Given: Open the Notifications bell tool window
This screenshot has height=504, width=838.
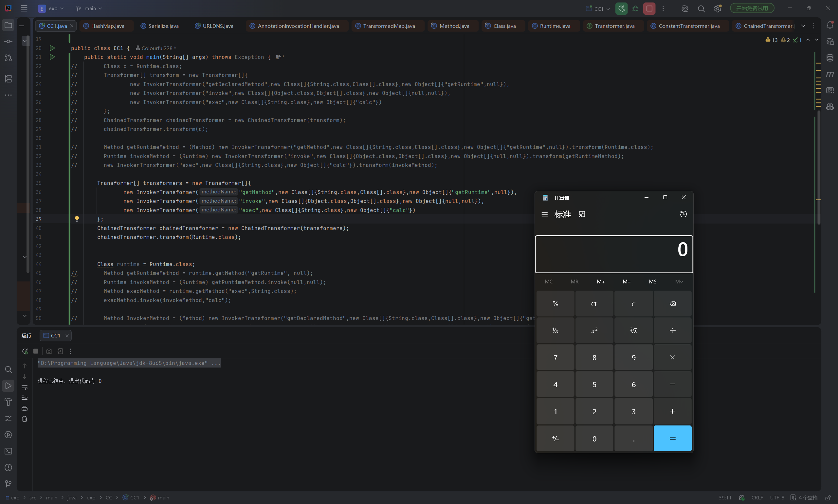Looking at the screenshot, I should point(830,25).
